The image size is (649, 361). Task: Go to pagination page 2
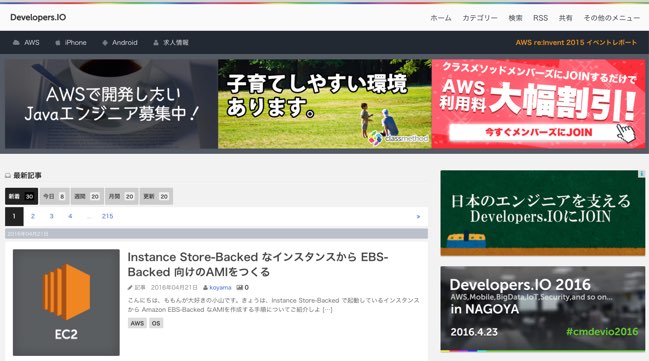point(33,216)
